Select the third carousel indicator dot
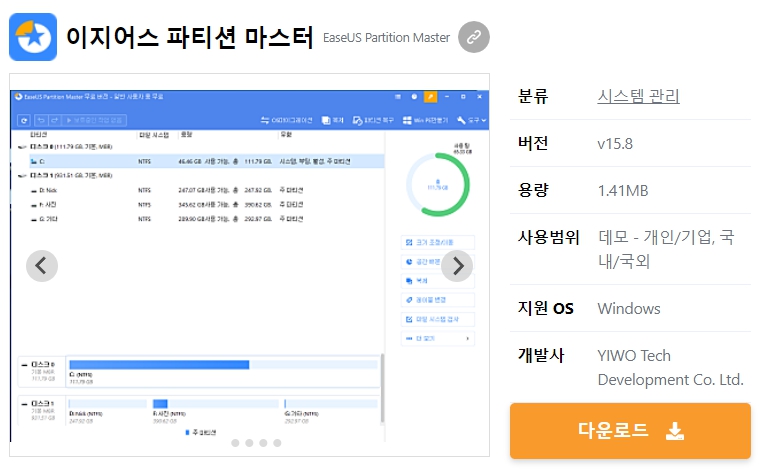 point(263,443)
